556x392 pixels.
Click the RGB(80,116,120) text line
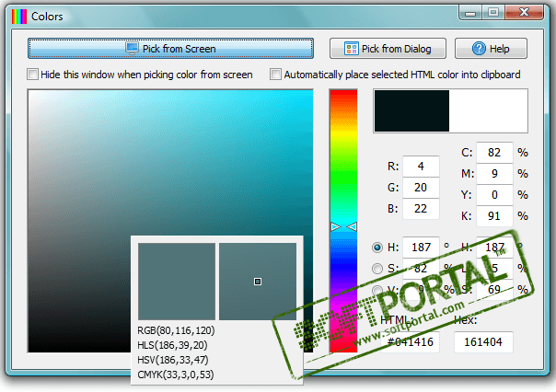click(x=176, y=330)
